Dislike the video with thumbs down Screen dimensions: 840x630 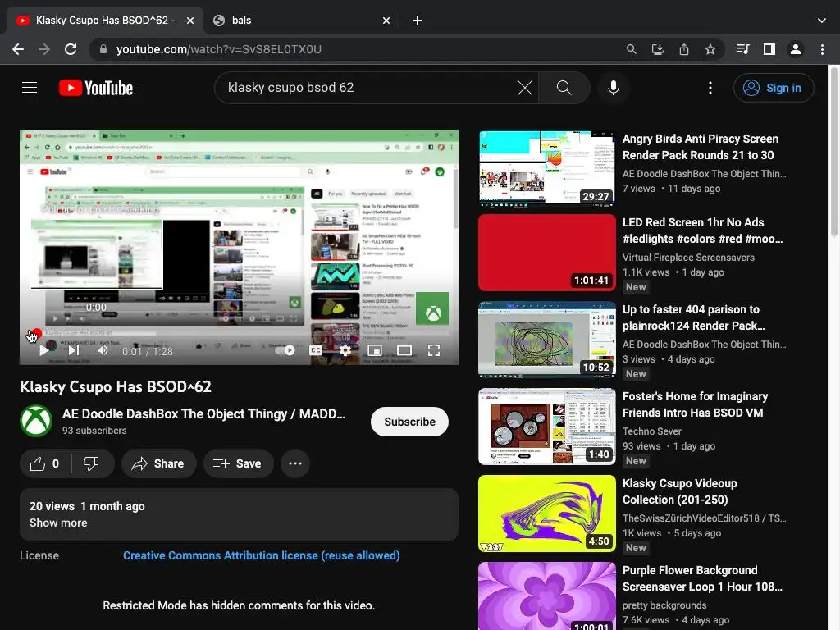[92, 463]
